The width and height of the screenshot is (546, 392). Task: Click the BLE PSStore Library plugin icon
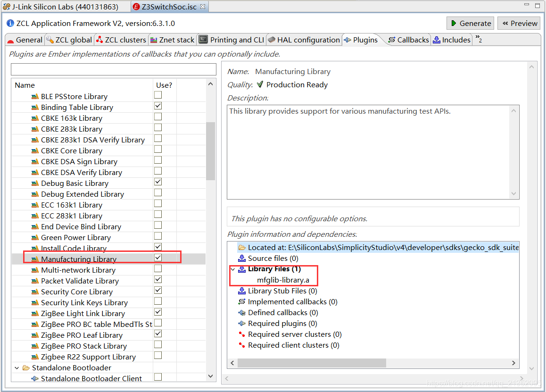pyautogui.click(x=35, y=97)
